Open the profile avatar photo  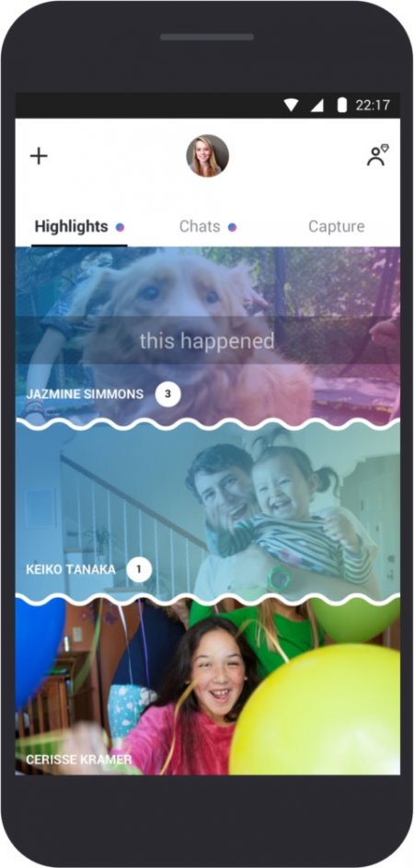pos(207,156)
